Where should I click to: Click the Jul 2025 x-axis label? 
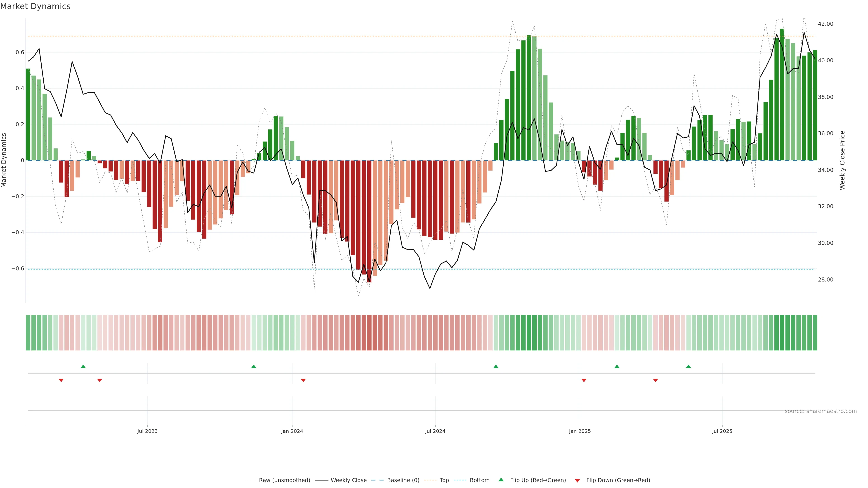point(722,431)
